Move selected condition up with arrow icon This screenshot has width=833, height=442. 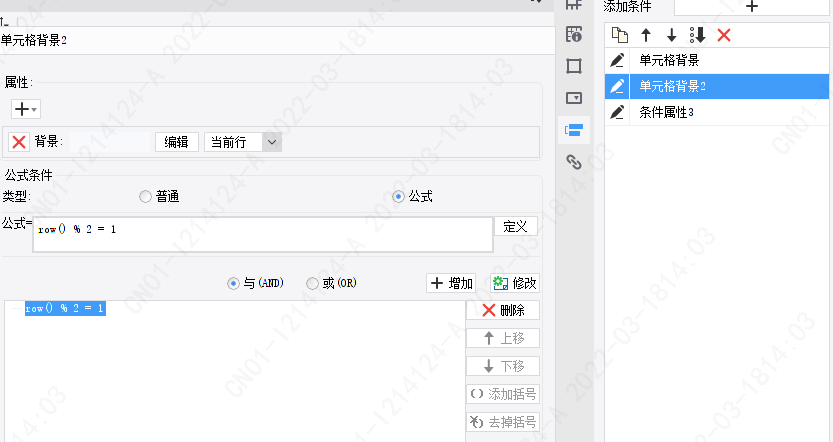(x=645, y=35)
